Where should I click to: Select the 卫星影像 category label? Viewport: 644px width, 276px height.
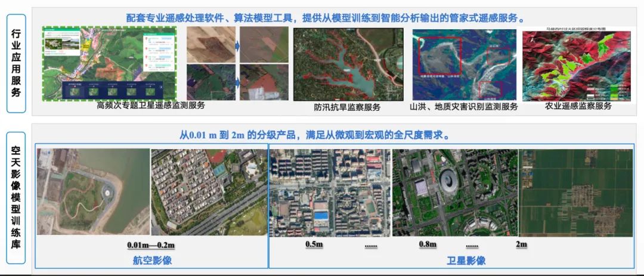466,261
